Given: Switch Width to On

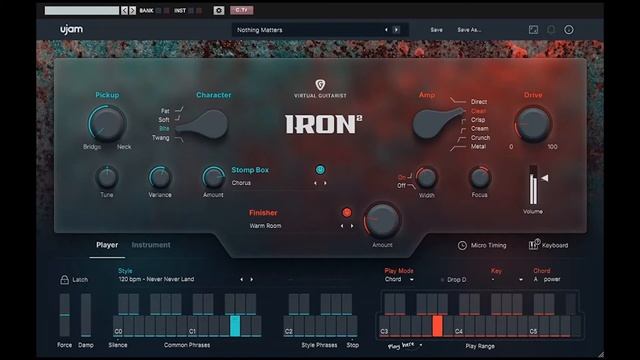Looking at the screenshot, I should click(402, 177).
